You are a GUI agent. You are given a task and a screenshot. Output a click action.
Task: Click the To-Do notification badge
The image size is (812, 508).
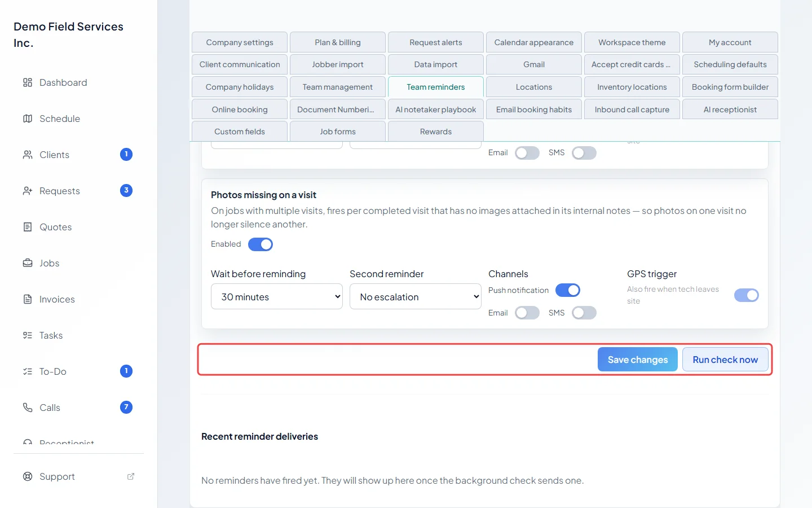tap(126, 371)
